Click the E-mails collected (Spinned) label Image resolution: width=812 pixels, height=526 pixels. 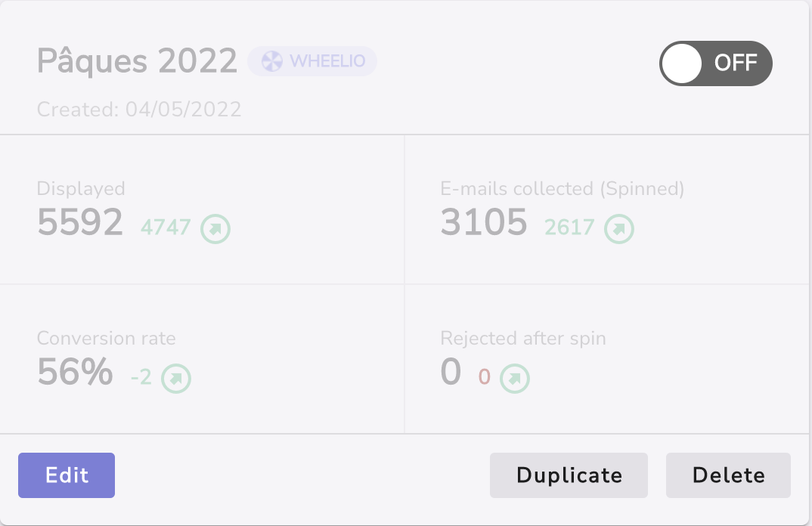coord(562,189)
